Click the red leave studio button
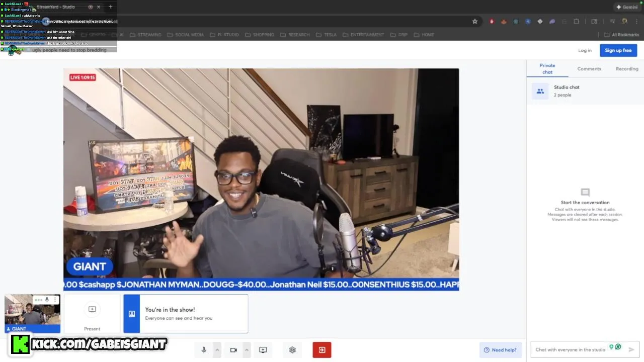 click(322, 350)
